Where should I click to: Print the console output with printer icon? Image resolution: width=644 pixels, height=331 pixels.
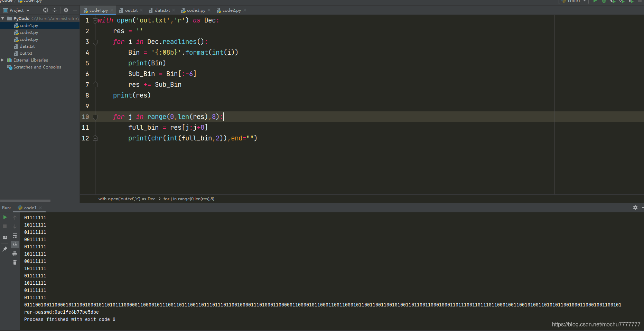[x=15, y=254]
